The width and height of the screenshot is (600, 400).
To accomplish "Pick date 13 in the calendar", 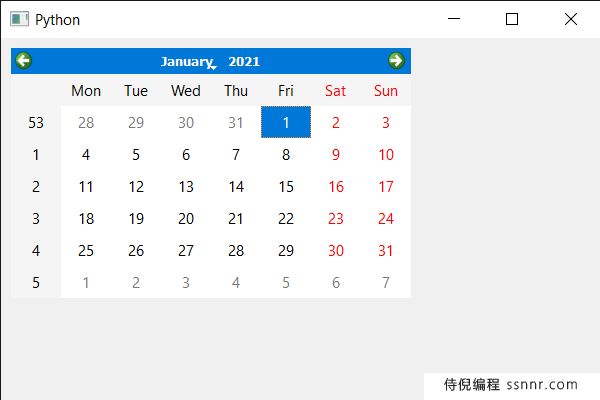I will coord(186,186).
